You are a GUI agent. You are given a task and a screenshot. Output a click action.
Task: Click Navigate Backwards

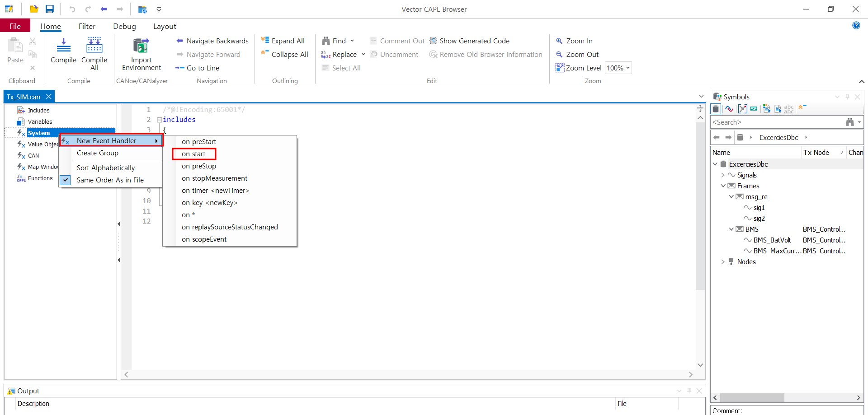(212, 41)
